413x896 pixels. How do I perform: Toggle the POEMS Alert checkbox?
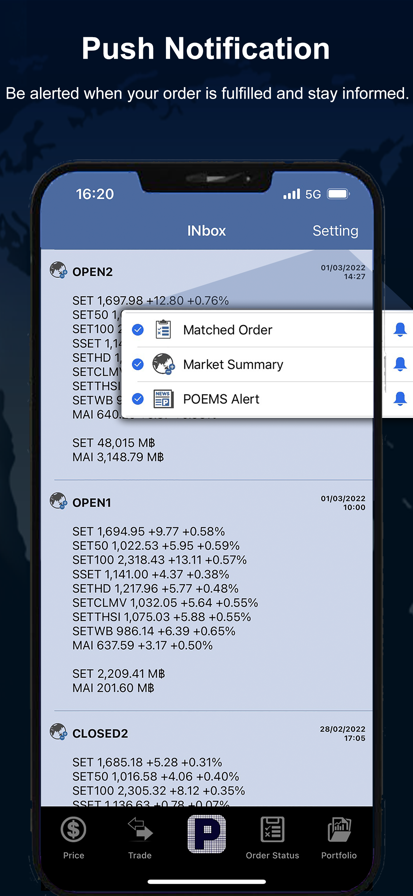(x=138, y=399)
